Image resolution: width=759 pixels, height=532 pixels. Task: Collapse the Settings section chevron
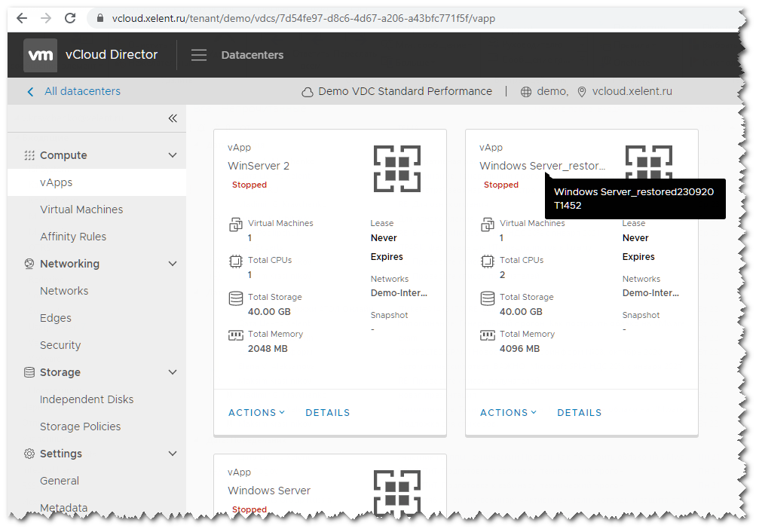pyautogui.click(x=173, y=454)
